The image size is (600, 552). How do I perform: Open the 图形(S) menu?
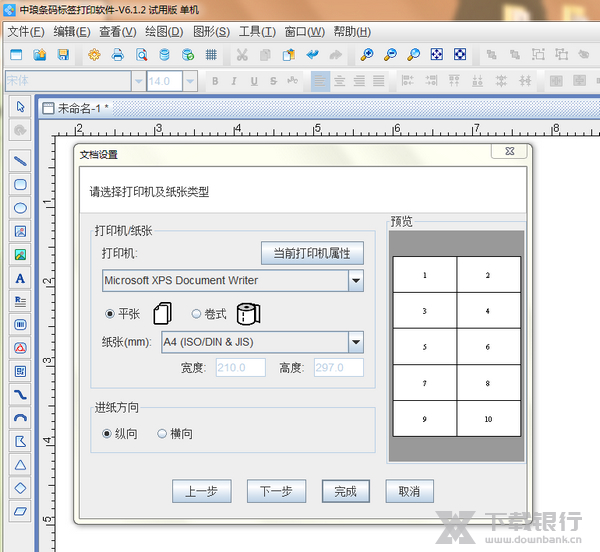click(211, 32)
